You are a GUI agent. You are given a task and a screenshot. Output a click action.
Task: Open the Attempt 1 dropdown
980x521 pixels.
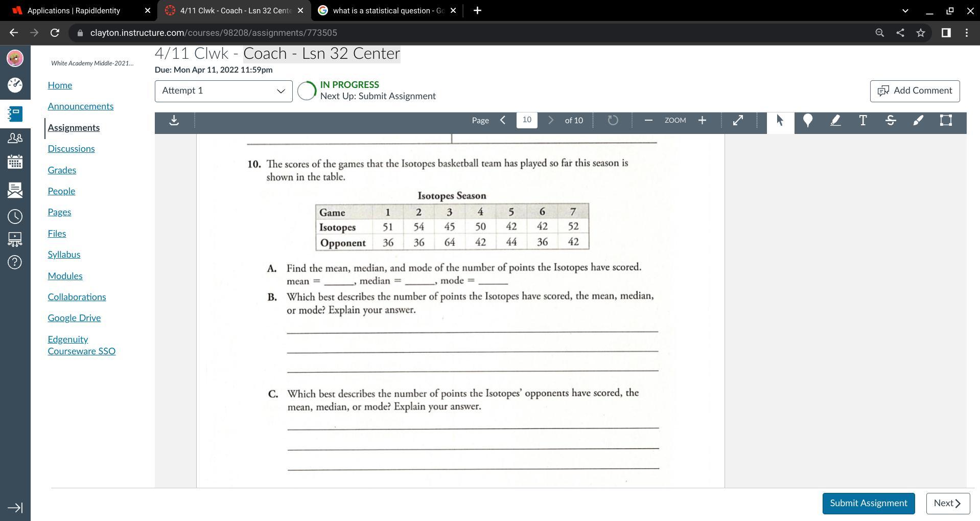[224, 91]
